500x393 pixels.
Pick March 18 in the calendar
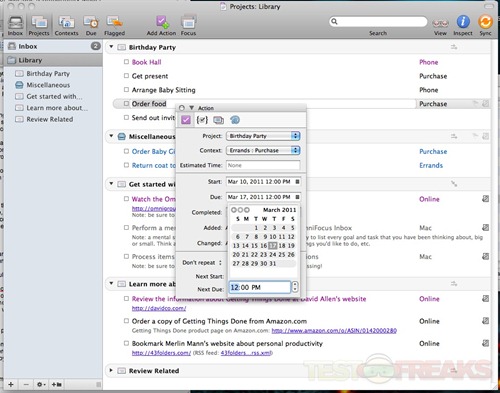[x=282, y=246]
